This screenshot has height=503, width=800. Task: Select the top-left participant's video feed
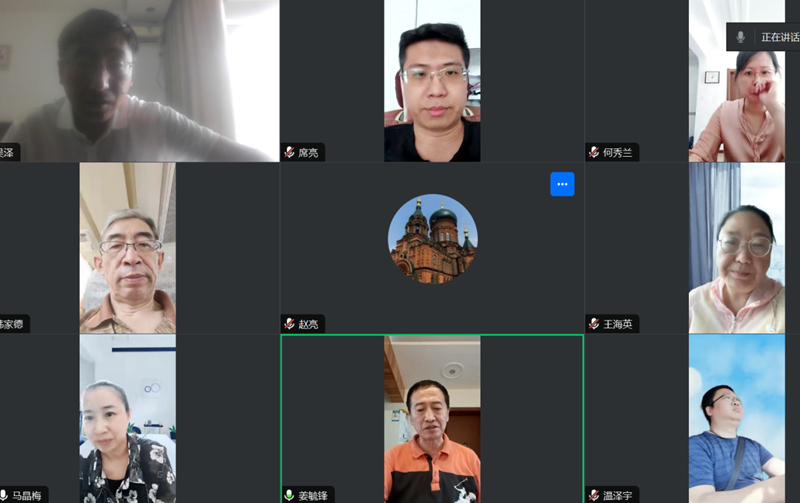tap(140, 75)
